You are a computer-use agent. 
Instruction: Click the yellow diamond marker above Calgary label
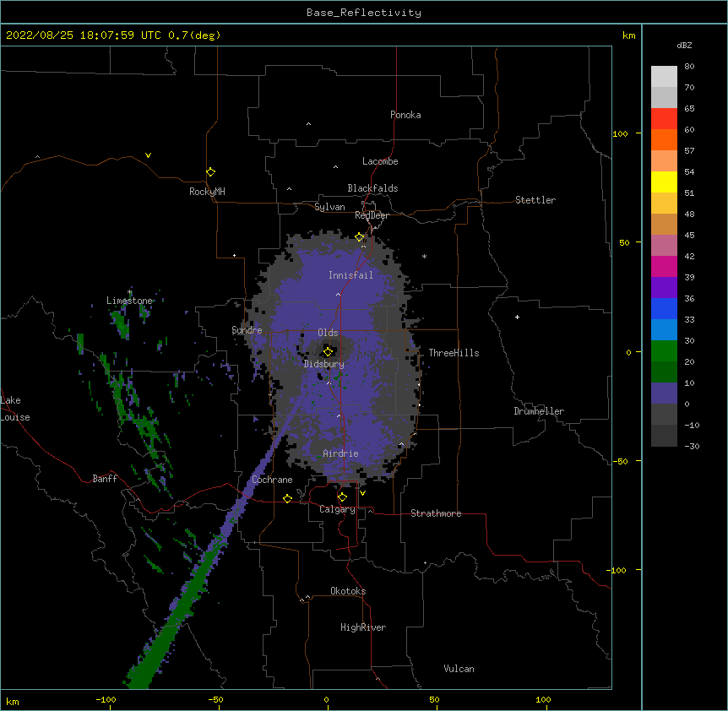point(342,497)
